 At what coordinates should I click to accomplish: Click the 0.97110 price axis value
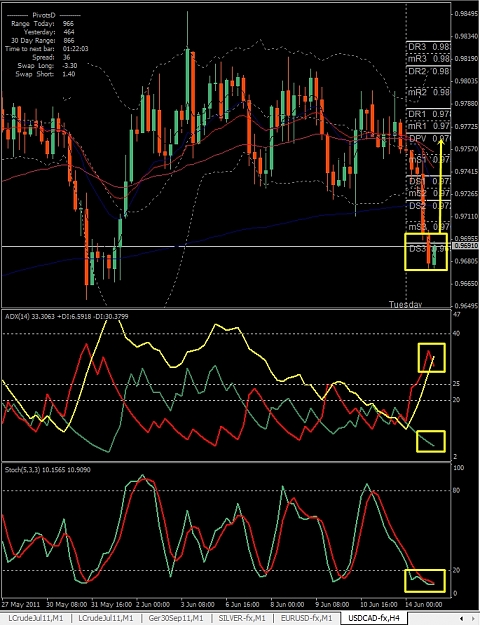click(x=466, y=216)
